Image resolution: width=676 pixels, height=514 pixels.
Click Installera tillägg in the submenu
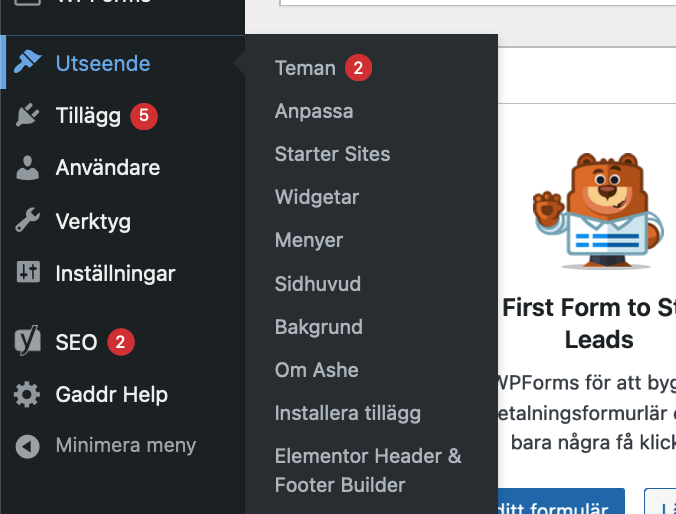pyautogui.click(x=348, y=413)
